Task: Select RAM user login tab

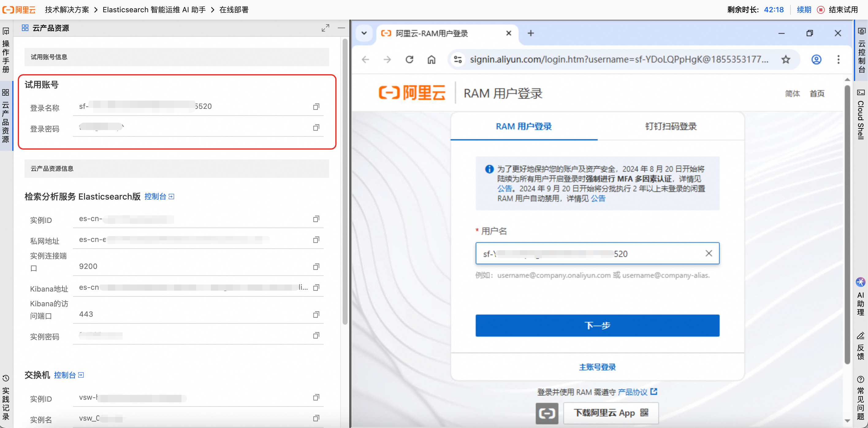Action: click(523, 126)
